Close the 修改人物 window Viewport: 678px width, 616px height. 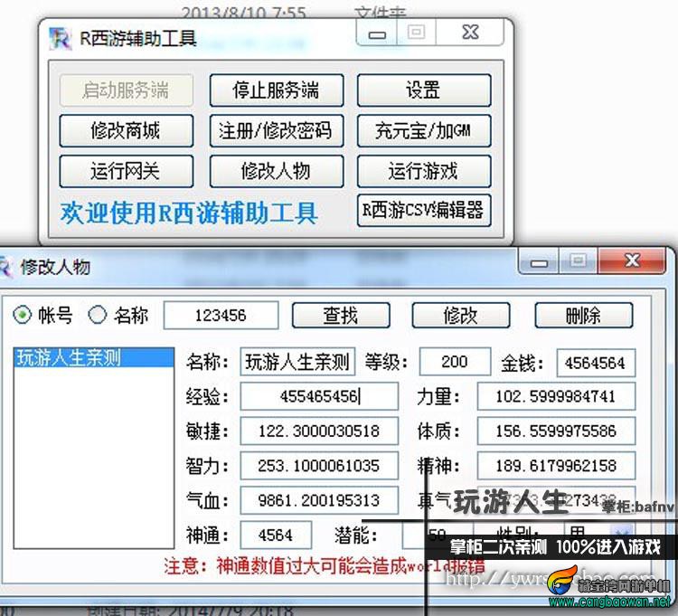[632, 261]
